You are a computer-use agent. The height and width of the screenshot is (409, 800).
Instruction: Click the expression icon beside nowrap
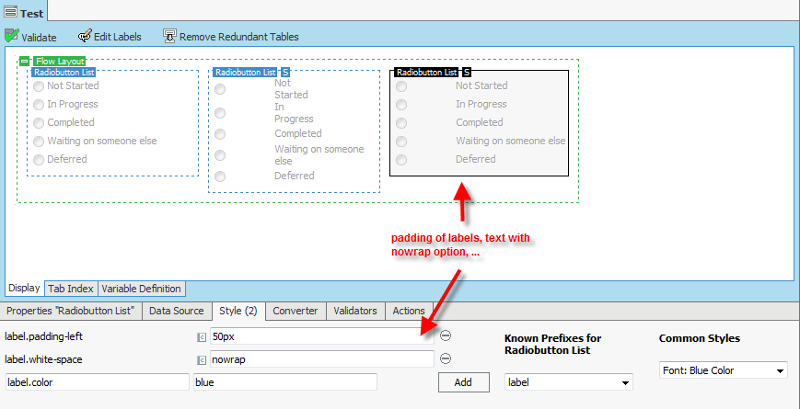click(203, 359)
